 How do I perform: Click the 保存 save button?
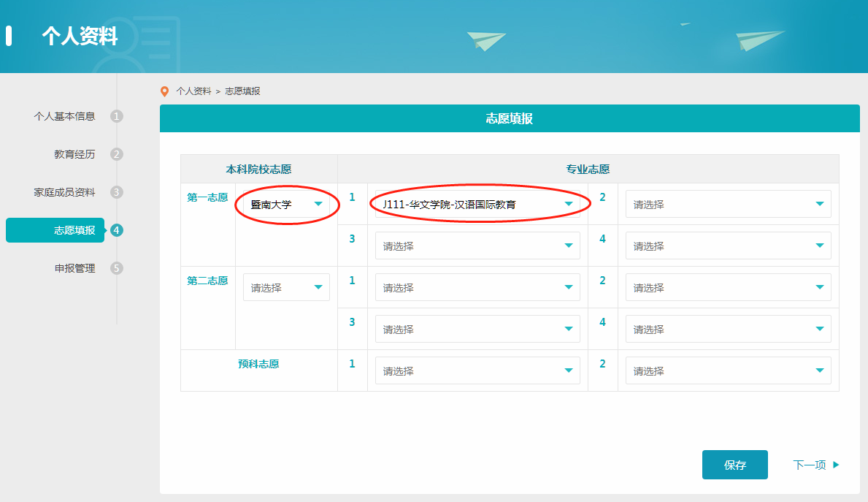coord(734,465)
